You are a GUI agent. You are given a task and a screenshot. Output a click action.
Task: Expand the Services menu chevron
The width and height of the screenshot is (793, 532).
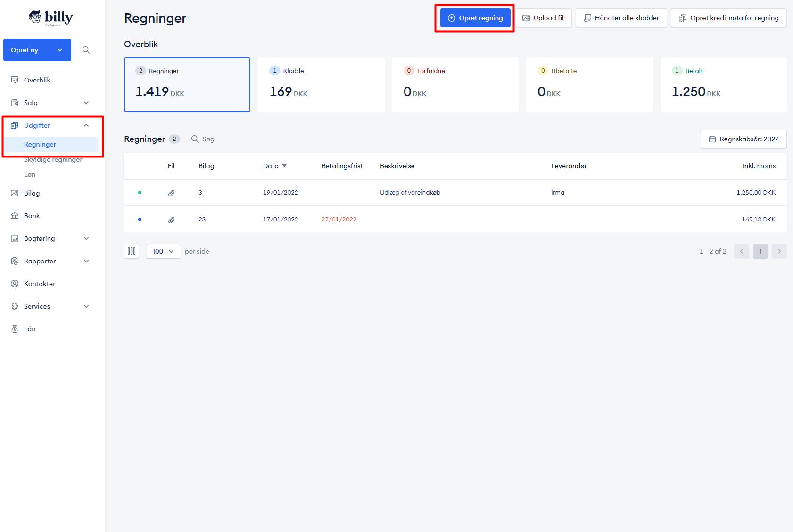[x=86, y=306]
